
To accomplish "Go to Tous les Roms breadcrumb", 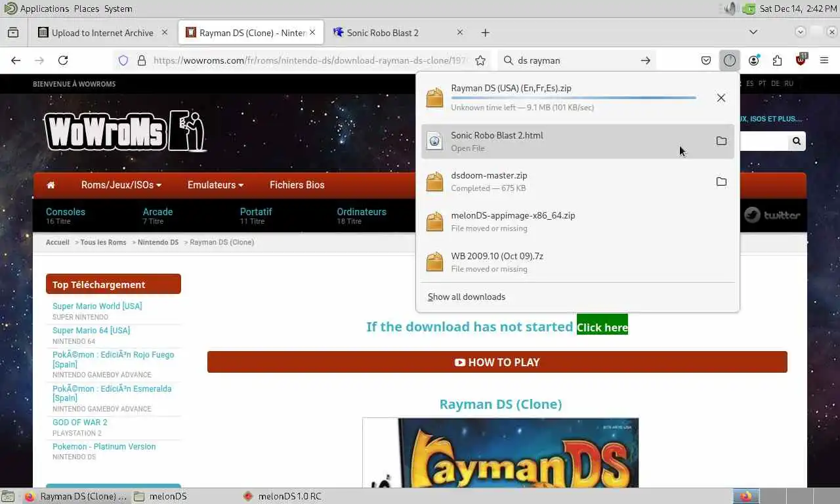I will point(103,242).
